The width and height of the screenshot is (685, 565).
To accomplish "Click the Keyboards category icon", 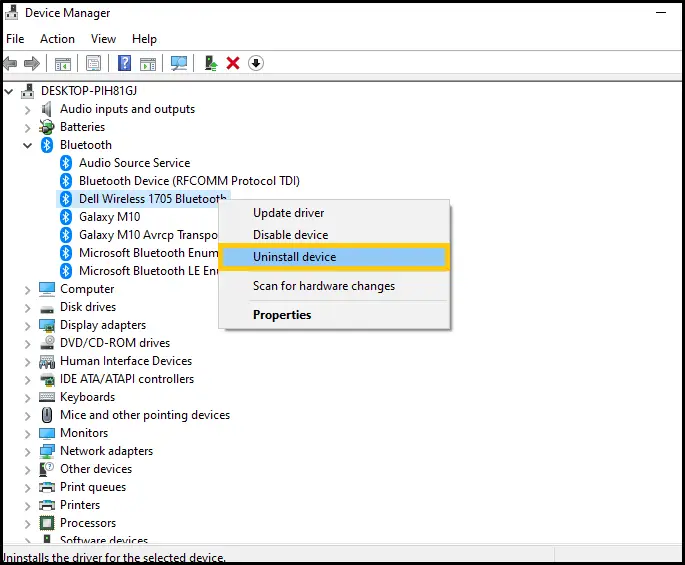I will tap(47, 397).
